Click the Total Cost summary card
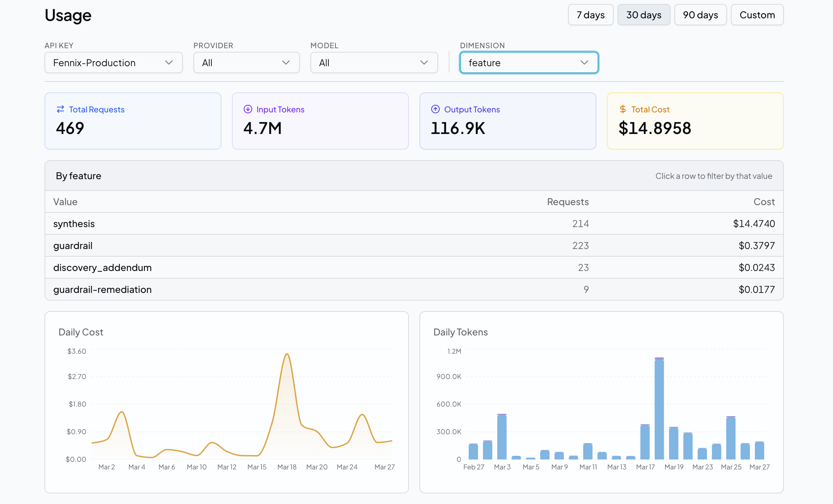The width and height of the screenshot is (833, 504). click(695, 121)
